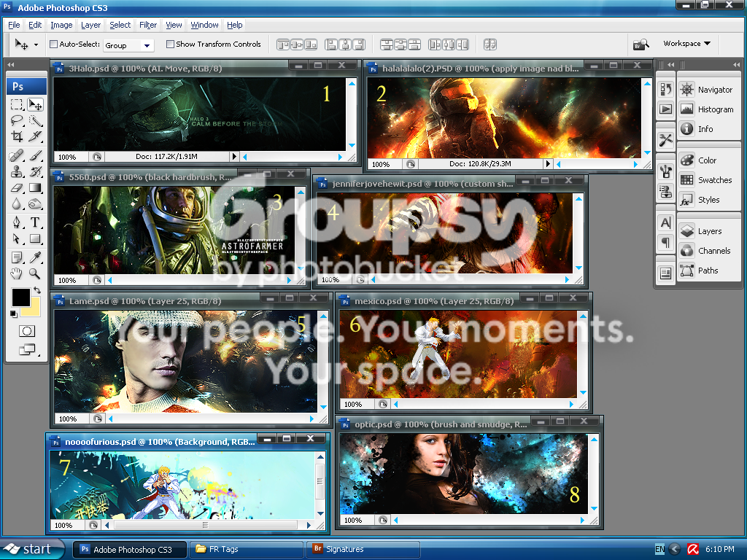Select the Horizontal Type tool
This screenshot has width=747, height=560.
pos(35,222)
